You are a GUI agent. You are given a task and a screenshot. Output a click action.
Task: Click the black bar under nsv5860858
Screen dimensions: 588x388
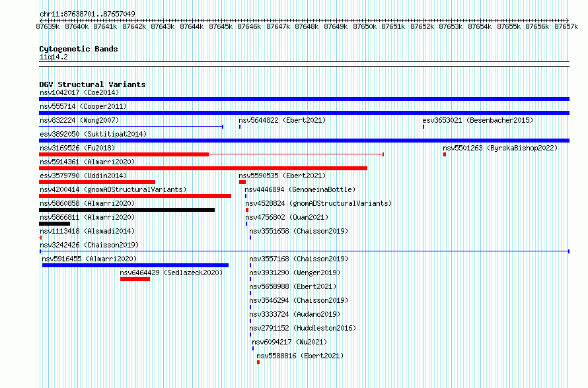pyautogui.click(x=127, y=210)
